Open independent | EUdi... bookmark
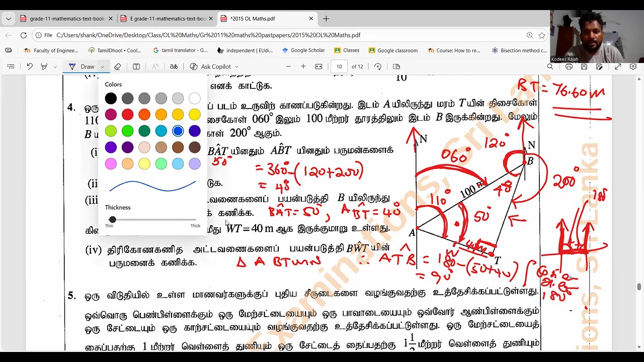The image size is (644, 362). pos(245,50)
